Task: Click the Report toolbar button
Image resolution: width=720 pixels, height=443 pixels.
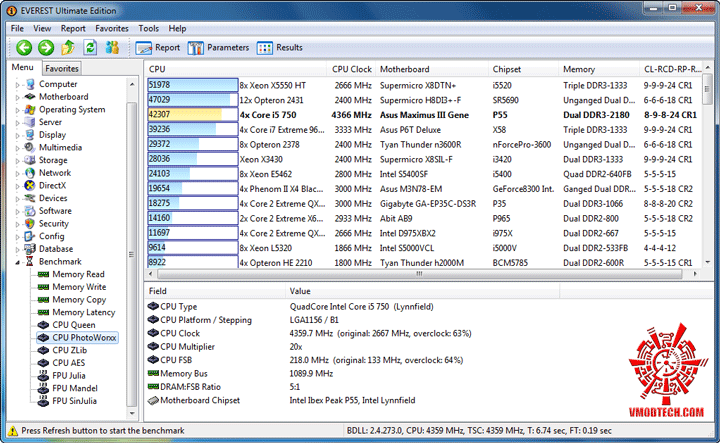Action: (x=158, y=48)
